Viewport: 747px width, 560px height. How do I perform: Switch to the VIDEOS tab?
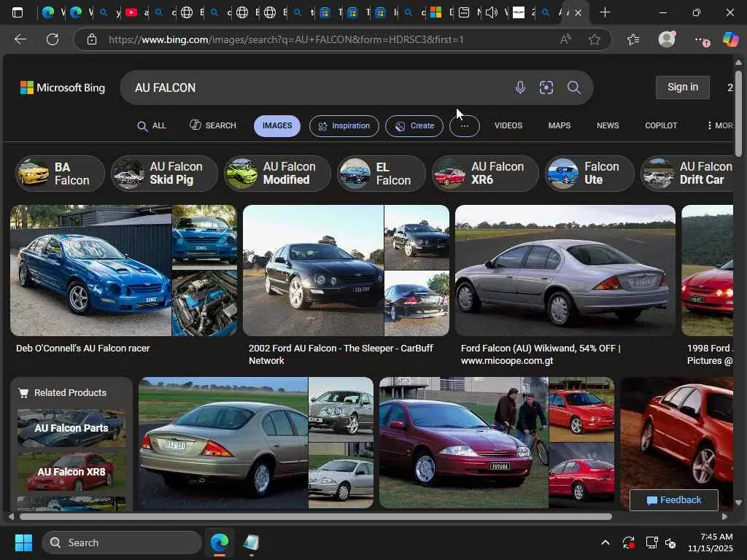click(508, 125)
